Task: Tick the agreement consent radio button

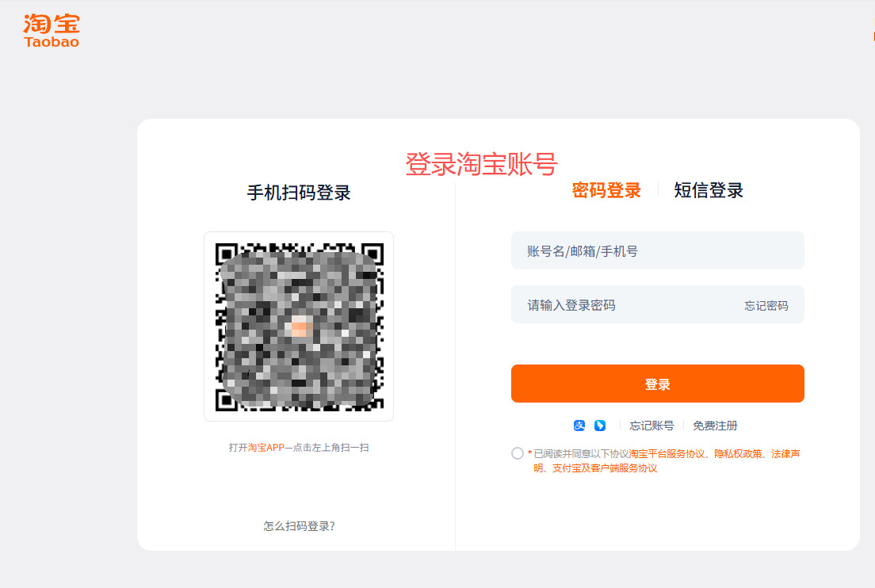Action: tap(518, 453)
